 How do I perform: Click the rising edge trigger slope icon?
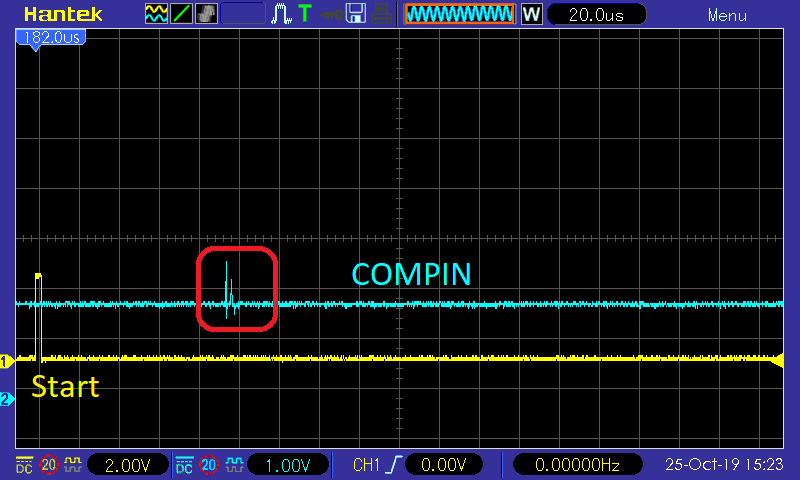point(394,464)
